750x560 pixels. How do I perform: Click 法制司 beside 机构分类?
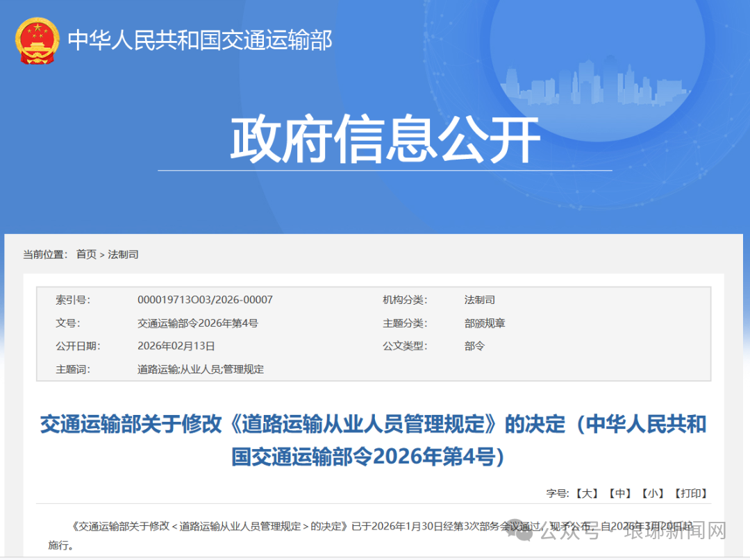point(479,300)
